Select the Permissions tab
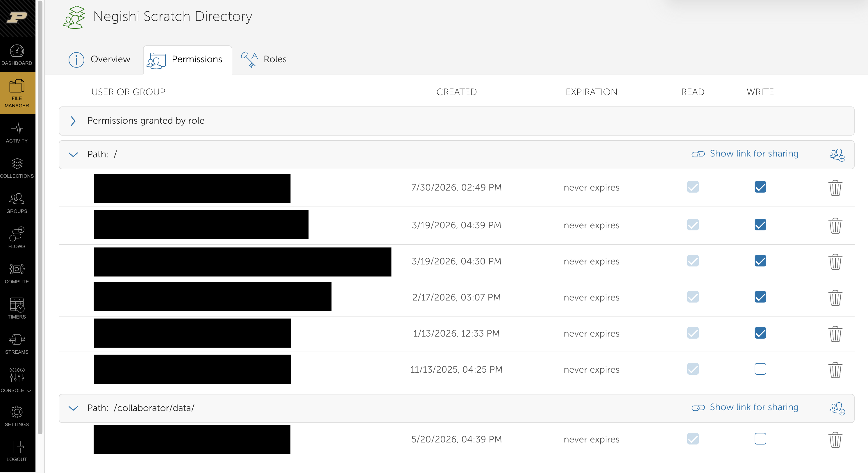Screen dimensions: 868x473 click(187, 60)
